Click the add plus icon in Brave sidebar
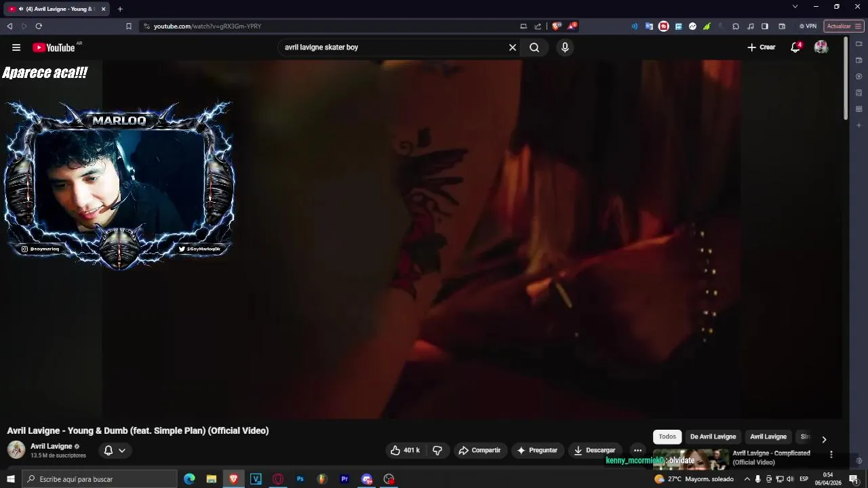Screen dimensions: 868x488 (x=859, y=125)
